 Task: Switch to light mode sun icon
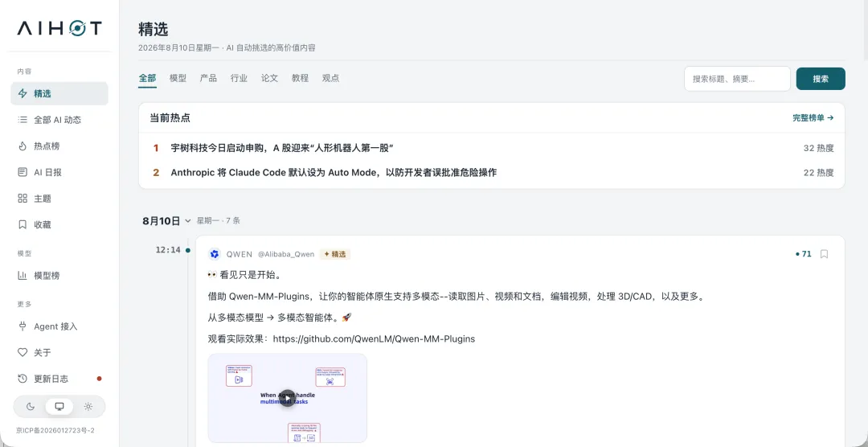[88, 407]
